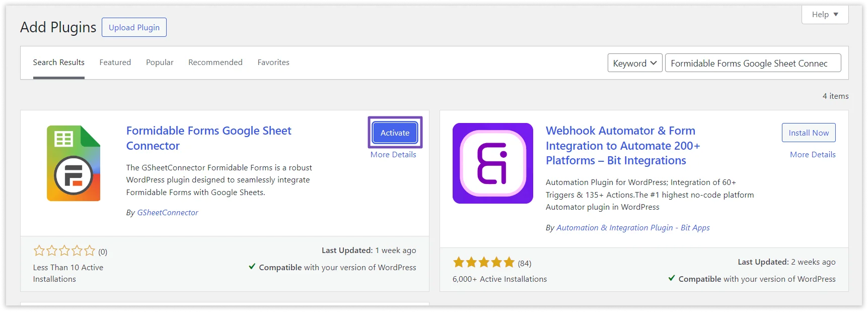Screen dimensions: 868x312
Task: Switch to the Popular tab
Action: (160, 63)
